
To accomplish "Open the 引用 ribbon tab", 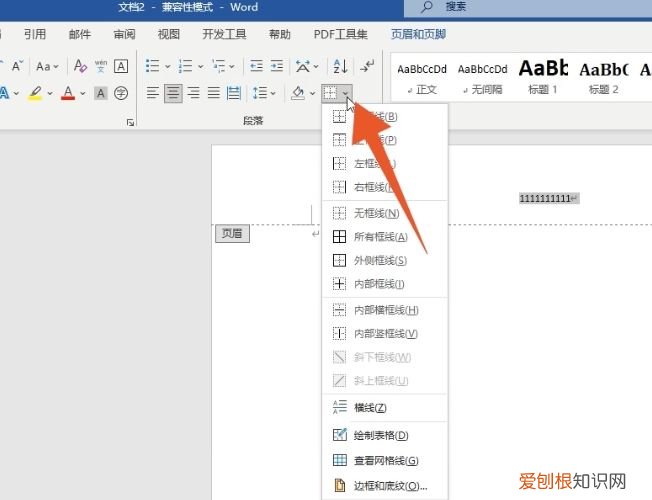I will [35, 34].
